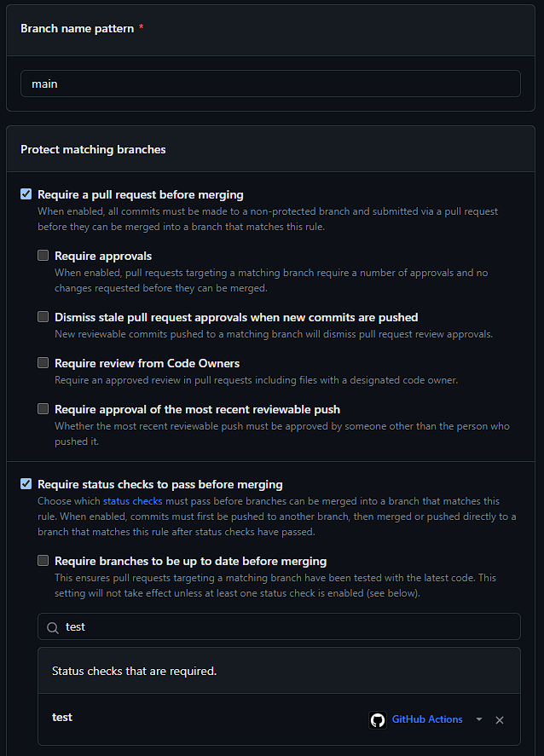Image resolution: width=544 pixels, height=756 pixels.
Task: Enable the Require approvals checkbox
Action: 43,256
